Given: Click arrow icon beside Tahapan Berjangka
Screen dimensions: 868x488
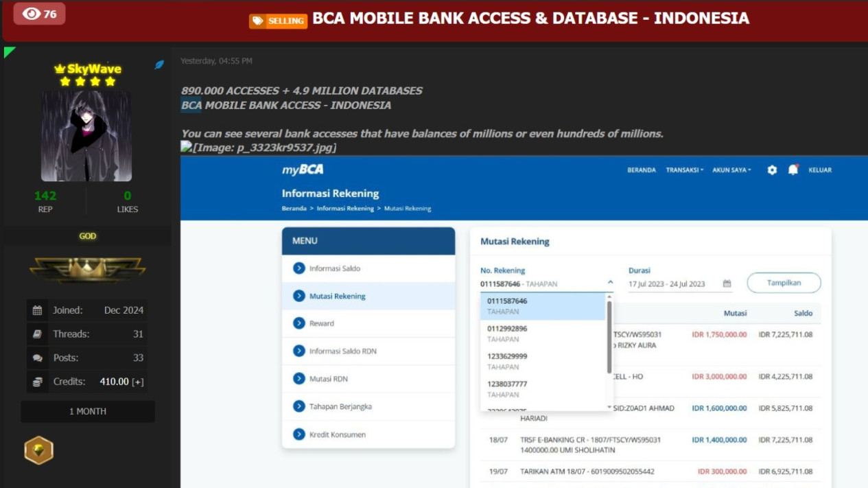Looking at the screenshot, I should pyautogui.click(x=299, y=406).
